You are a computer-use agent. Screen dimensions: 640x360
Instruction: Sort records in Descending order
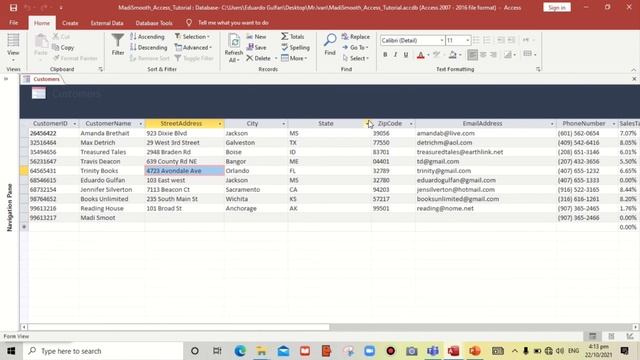149,47
